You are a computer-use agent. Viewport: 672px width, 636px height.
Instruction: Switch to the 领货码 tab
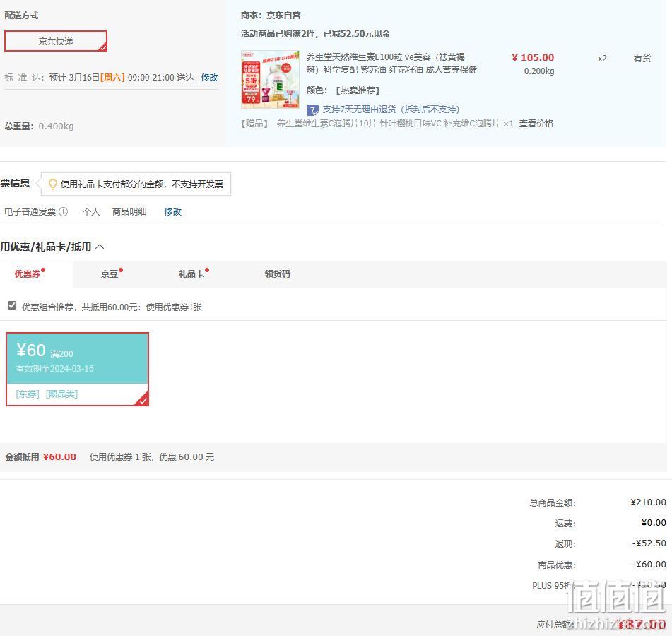277,274
